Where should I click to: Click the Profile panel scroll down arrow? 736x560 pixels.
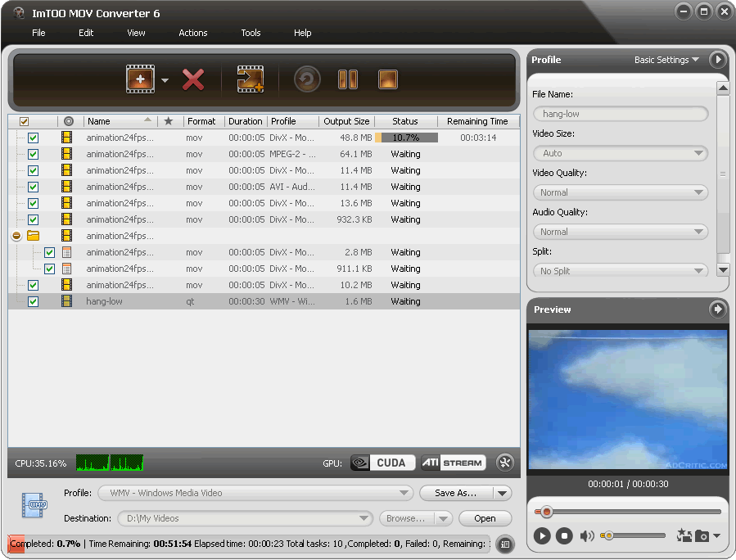pos(724,270)
